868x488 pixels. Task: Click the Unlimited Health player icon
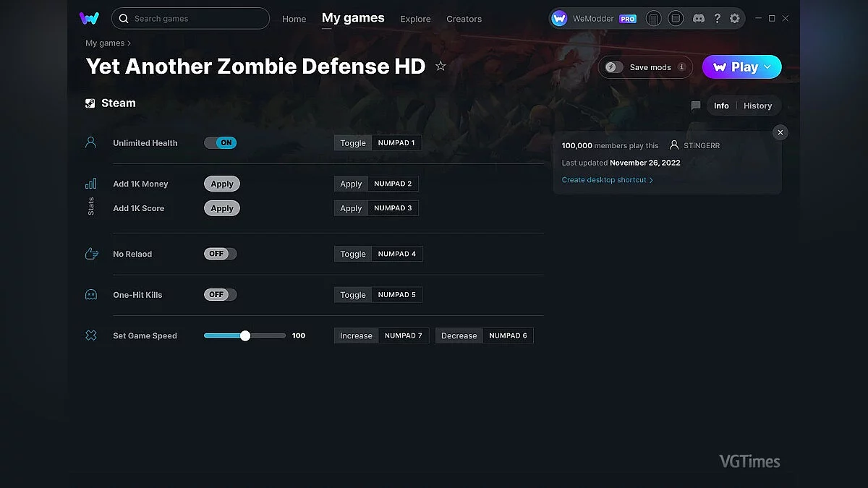[x=91, y=142]
